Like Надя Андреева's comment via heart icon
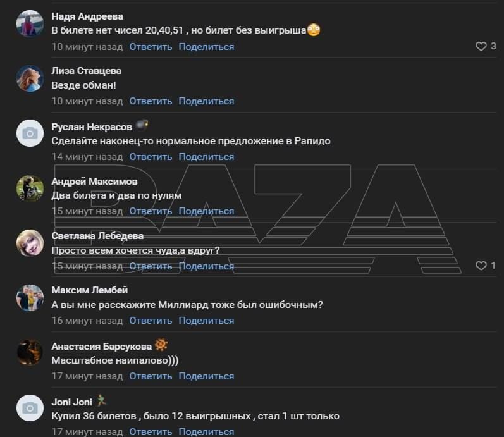504x437 pixels. (481, 46)
